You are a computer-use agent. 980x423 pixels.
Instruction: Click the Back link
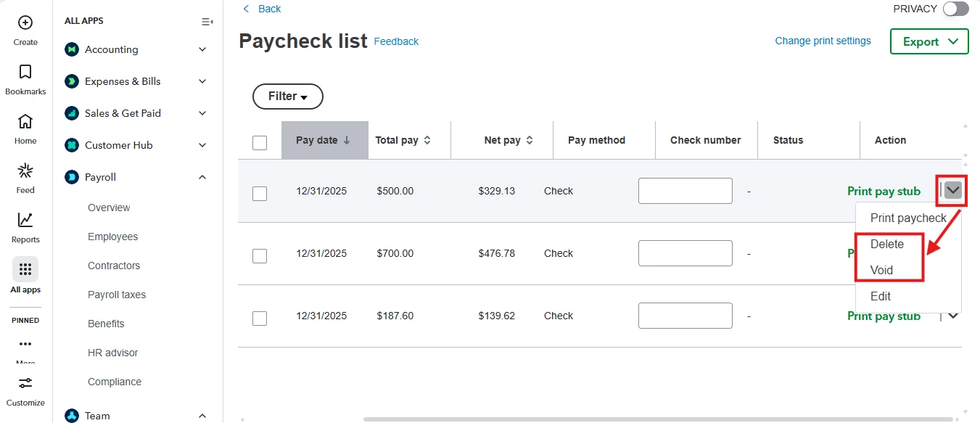(262, 9)
